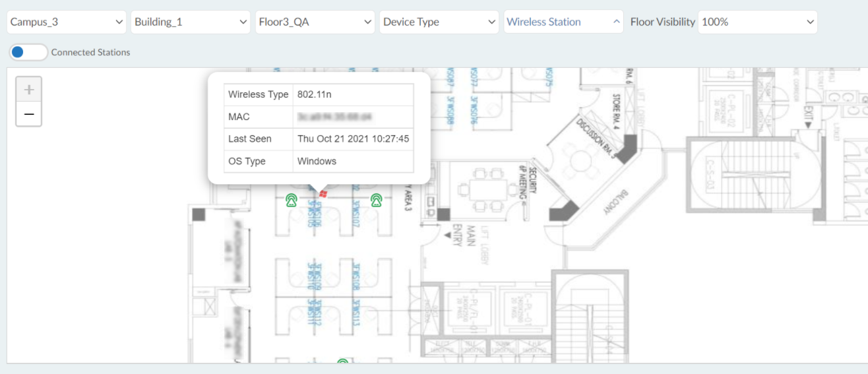The height and width of the screenshot is (374, 868).
Task: Click the Wireless Type 802.11n row
Action: click(319, 94)
